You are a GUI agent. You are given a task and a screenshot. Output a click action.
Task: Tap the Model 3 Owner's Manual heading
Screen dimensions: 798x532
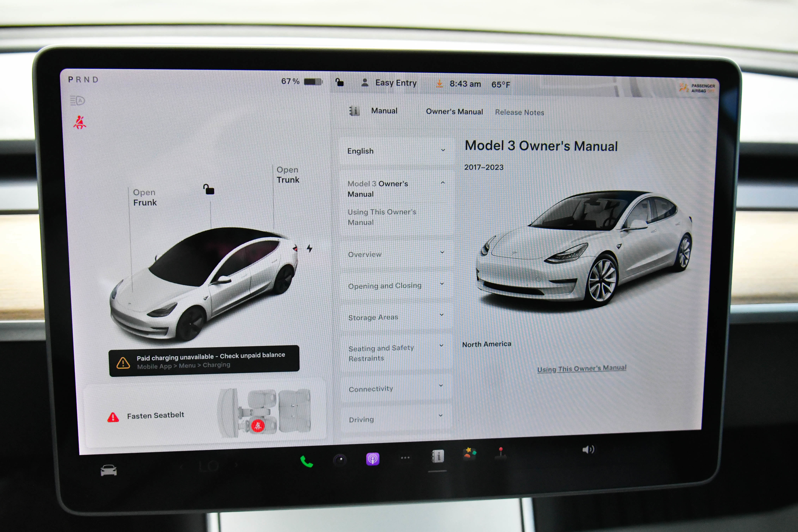(x=541, y=146)
